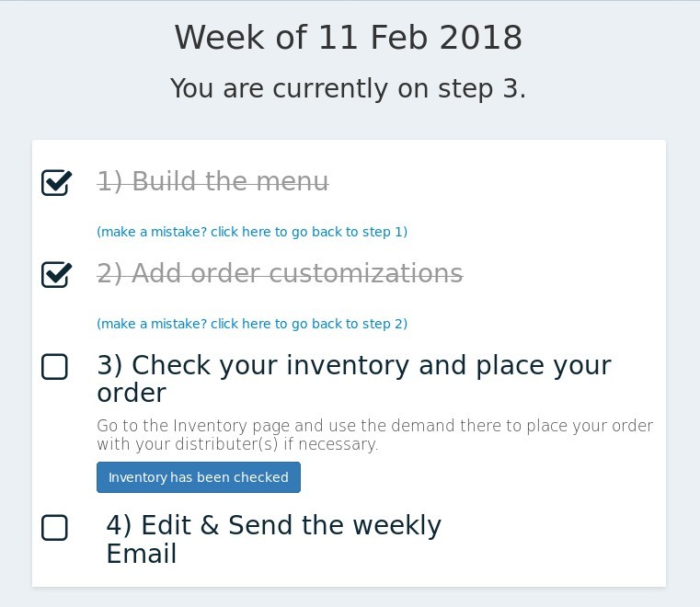Viewport: 700px width, 607px height.
Task: Click the struck-through Build the menu title
Action: pyautogui.click(x=212, y=182)
